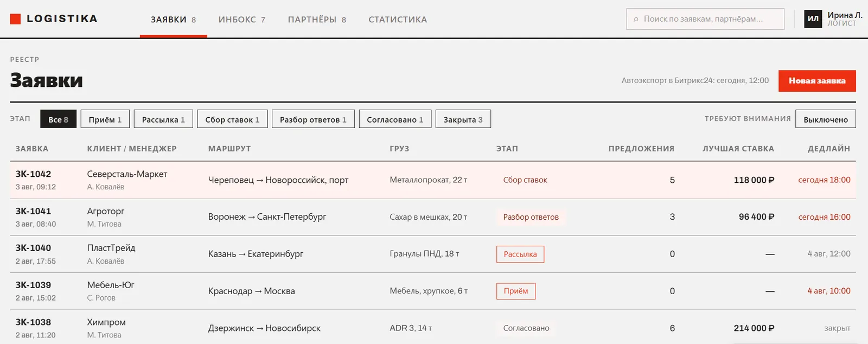Screen dimensions: 868x344
Task: Filter by the Приём stage
Action: [x=105, y=119]
